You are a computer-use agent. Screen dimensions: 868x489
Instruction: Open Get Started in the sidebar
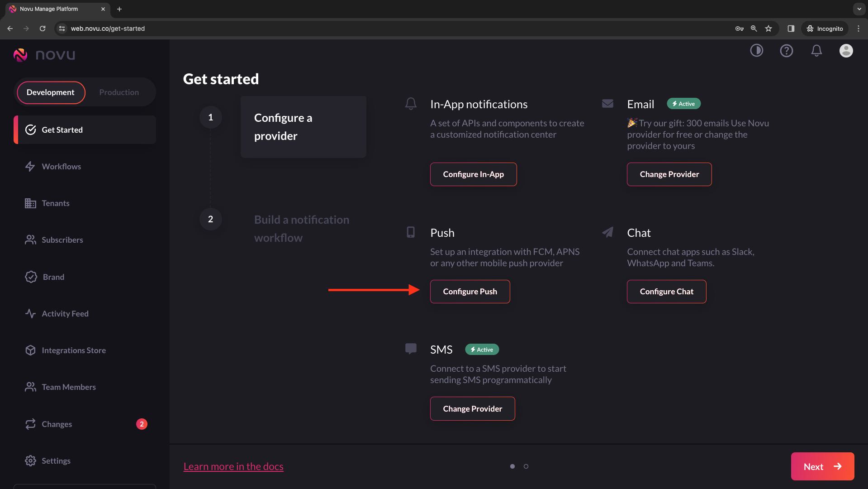(x=85, y=130)
